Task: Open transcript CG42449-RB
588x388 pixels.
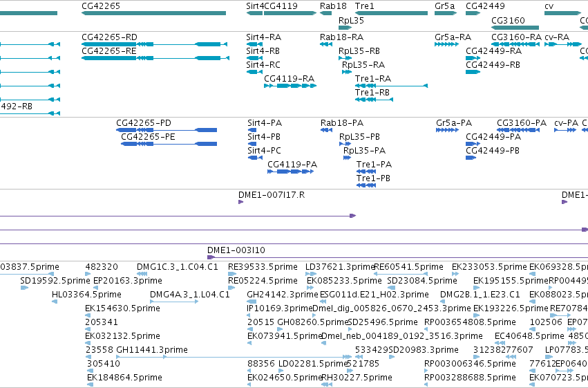Action: (493, 65)
